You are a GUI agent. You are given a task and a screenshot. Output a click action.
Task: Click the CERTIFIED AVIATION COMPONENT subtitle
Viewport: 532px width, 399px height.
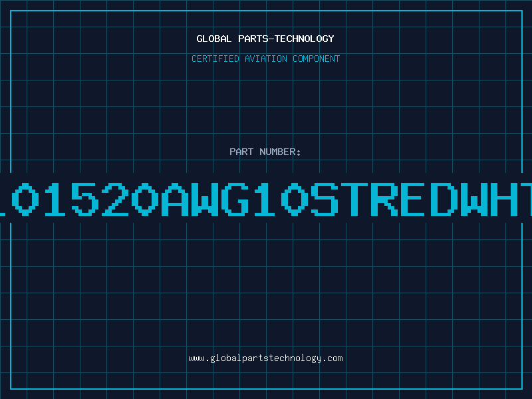point(265,59)
